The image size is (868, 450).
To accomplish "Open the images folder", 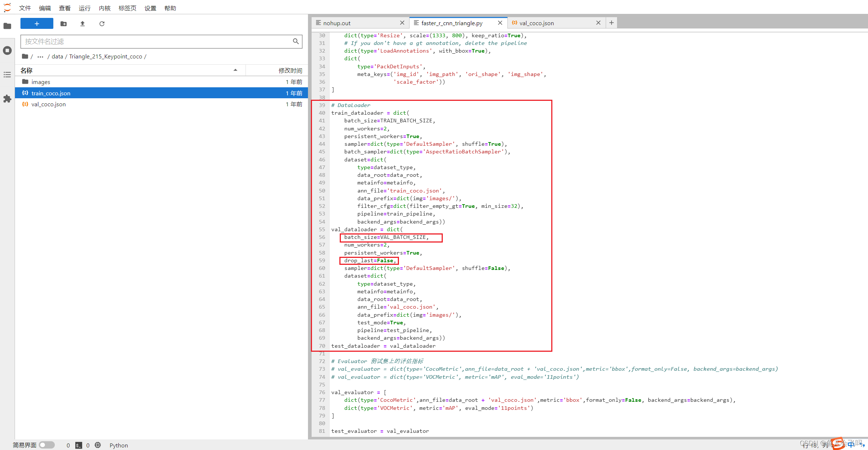I will (x=41, y=82).
